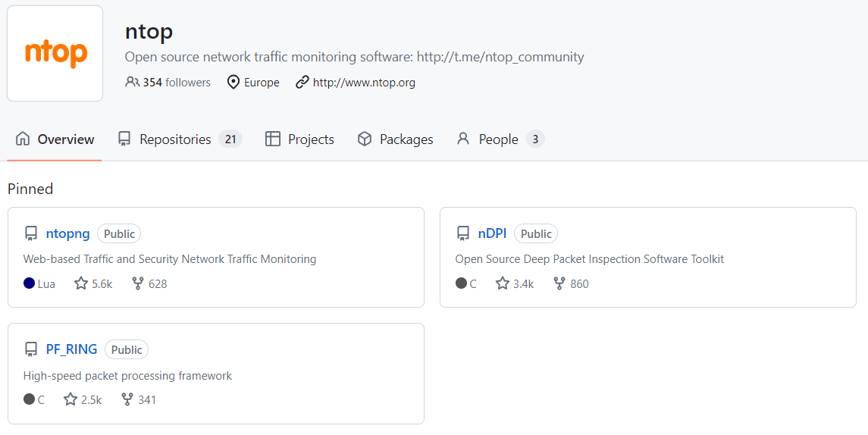868x435 pixels.
Task: Click PF_RING description High-speed packet processing
Action: tap(127, 376)
